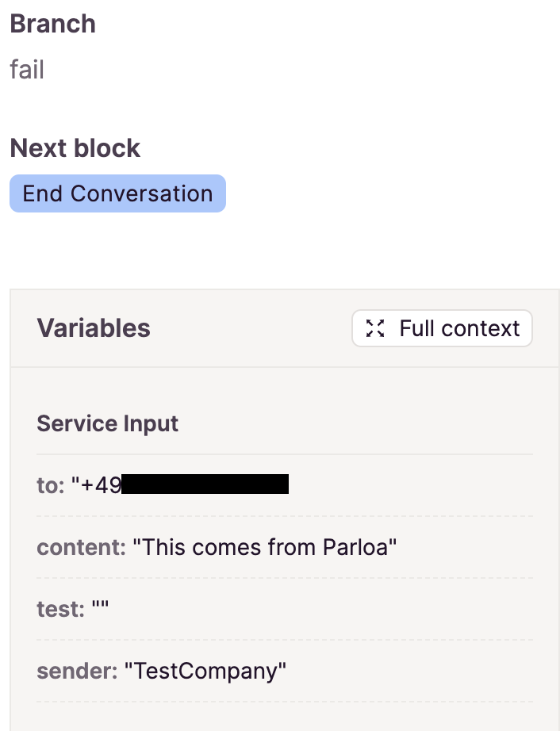560x731 pixels.
Task: Click the expand arrows icon beside Full context
Action: [375, 328]
